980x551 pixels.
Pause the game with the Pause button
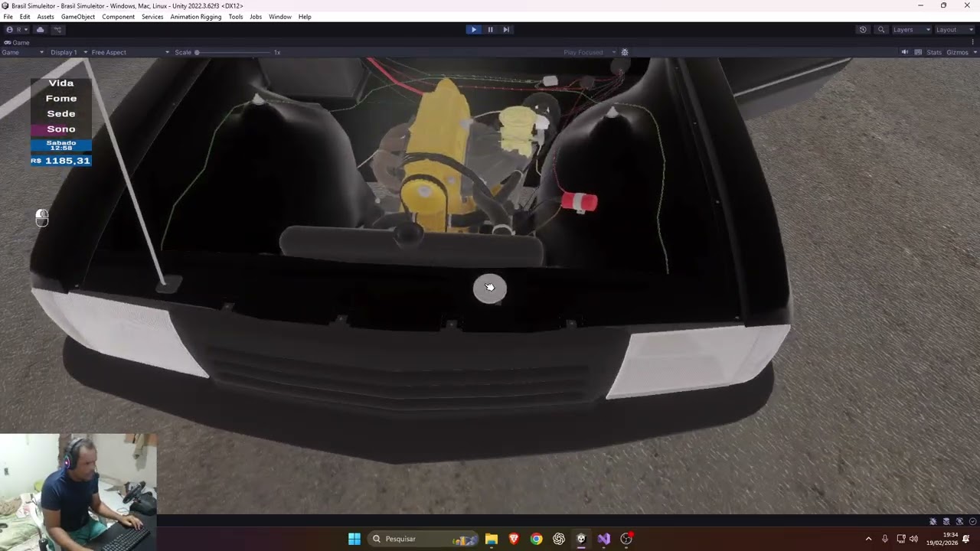click(x=490, y=30)
